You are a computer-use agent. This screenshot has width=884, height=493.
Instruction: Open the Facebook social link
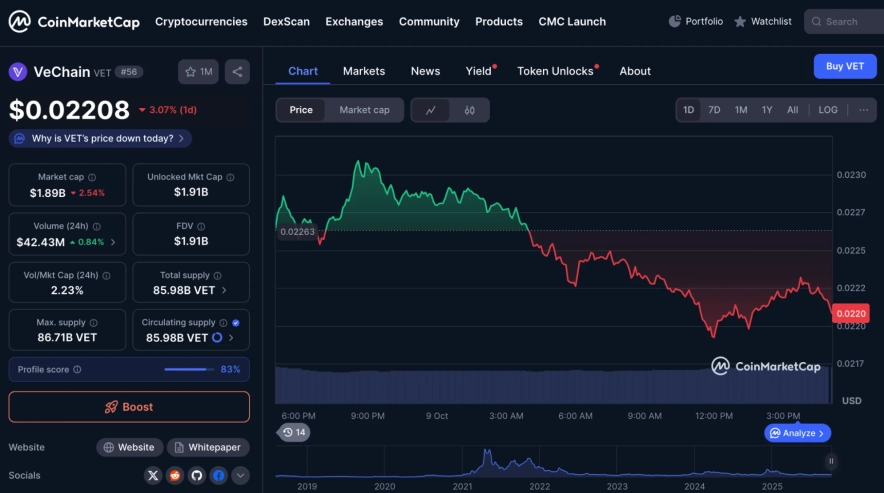coord(218,475)
